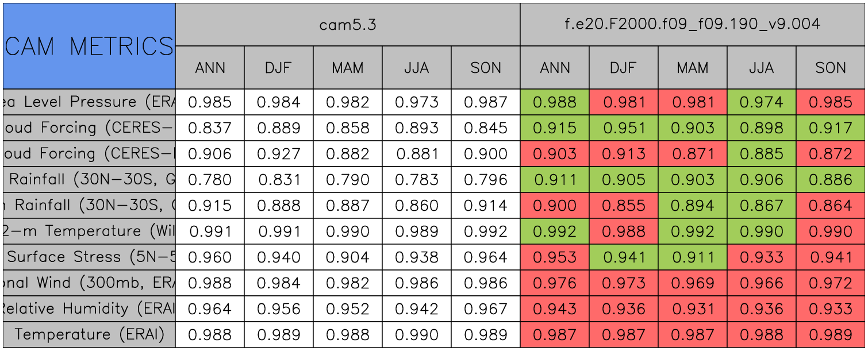Click the red cell showing 0.855
The height and width of the screenshot is (351, 868).
click(624, 206)
